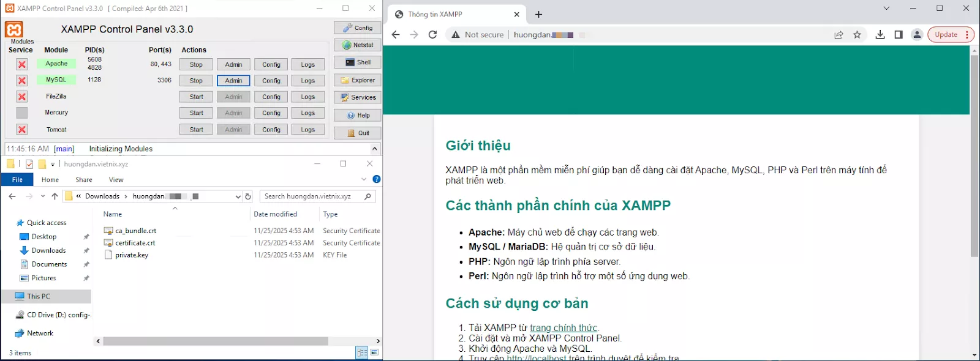Open Apache Admin page
This screenshot has height=361, width=980.
pos(233,64)
